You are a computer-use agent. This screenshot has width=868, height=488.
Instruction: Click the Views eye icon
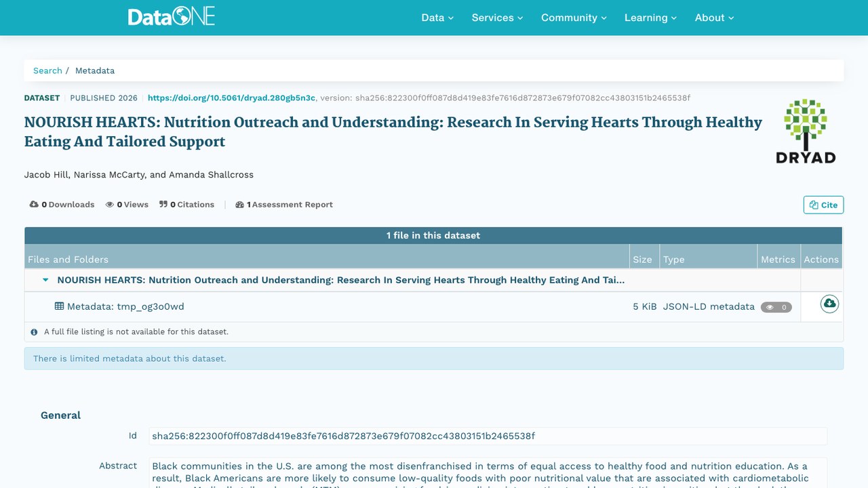click(109, 205)
